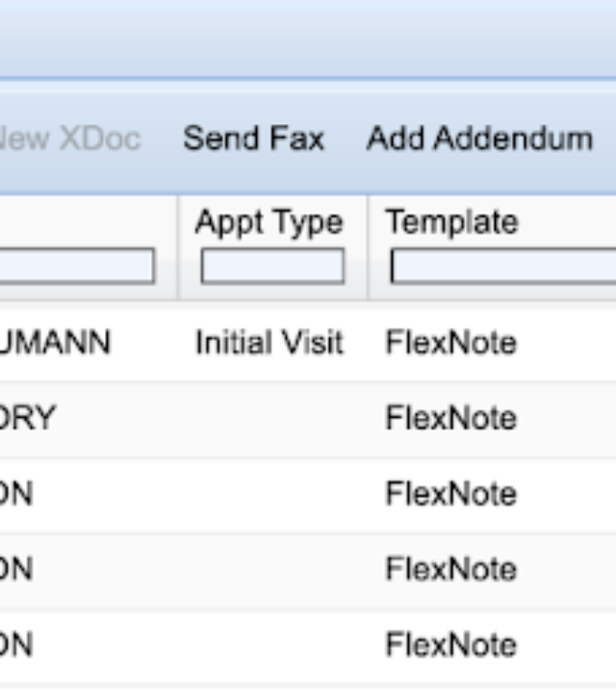Select the empty Appt Type cell in third row
The height and width of the screenshot is (693, 616).
click(271, 494)
